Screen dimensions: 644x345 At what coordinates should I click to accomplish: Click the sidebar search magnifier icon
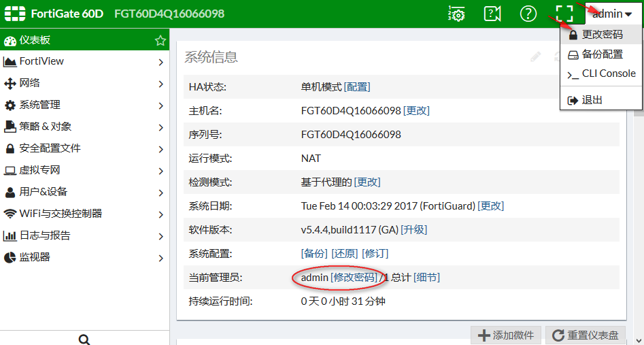pyautogui.click(x=84, y=340)
